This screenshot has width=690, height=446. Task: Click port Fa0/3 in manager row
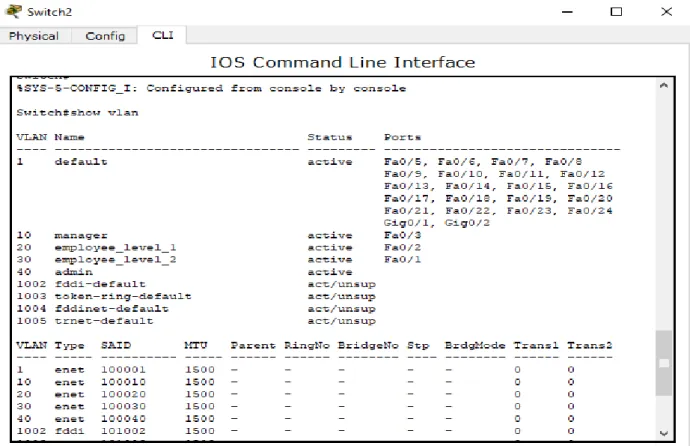point(402,235)
